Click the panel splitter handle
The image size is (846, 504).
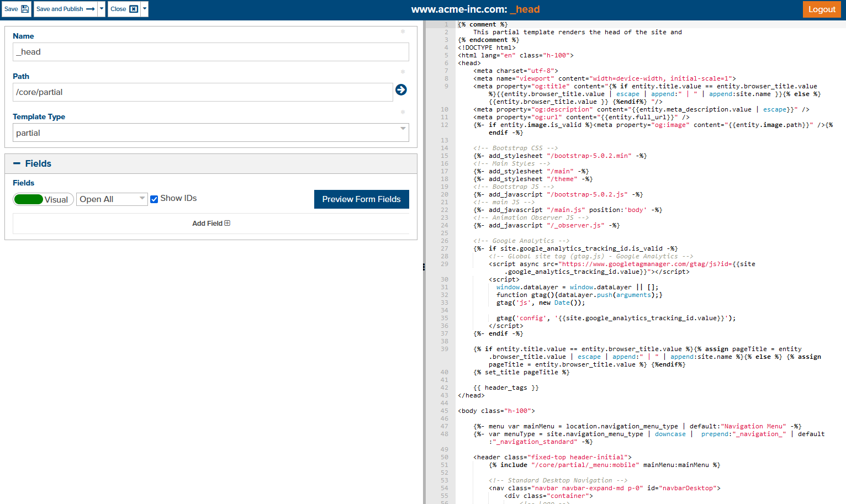424,267
